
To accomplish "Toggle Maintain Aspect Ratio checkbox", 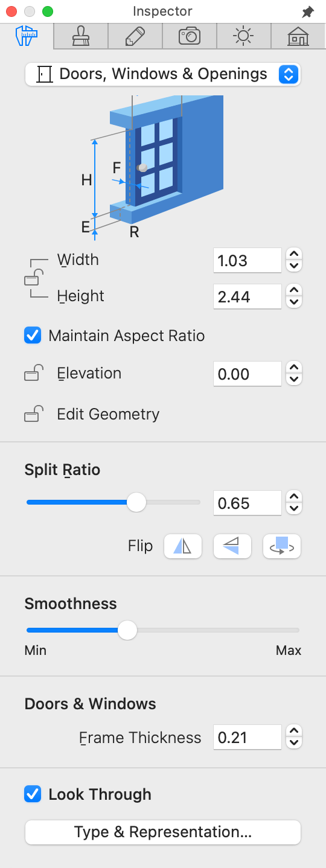I will tap(33, 336).
